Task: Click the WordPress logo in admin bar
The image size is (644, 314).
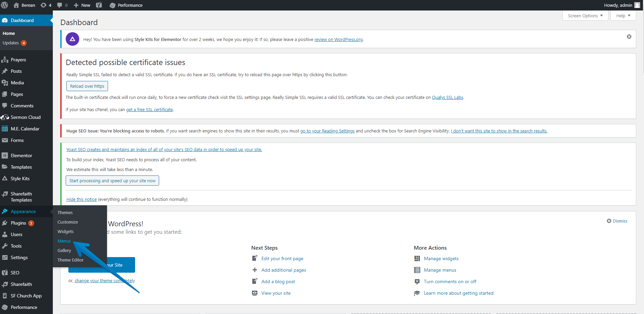Action: 5,5
